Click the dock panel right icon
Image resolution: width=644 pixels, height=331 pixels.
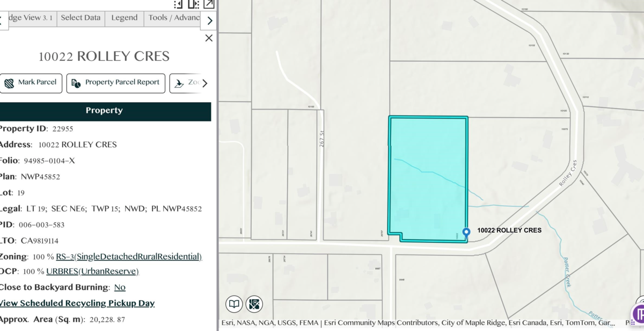[x=193, y=4]
